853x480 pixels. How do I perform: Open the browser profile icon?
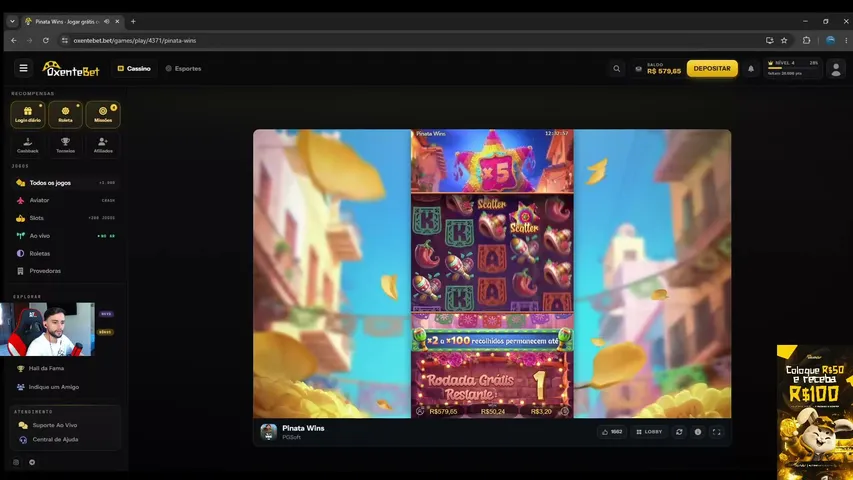(830, 40)
